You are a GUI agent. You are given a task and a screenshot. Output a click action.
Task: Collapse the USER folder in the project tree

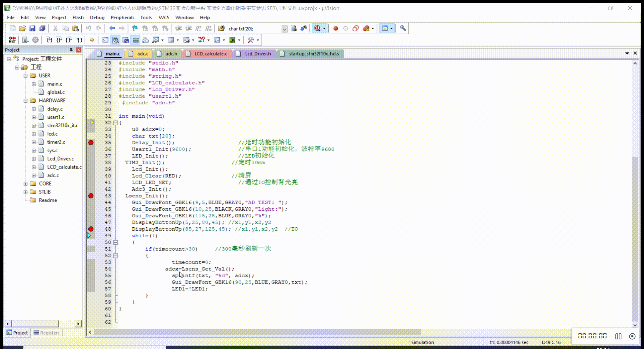point(26,76)
